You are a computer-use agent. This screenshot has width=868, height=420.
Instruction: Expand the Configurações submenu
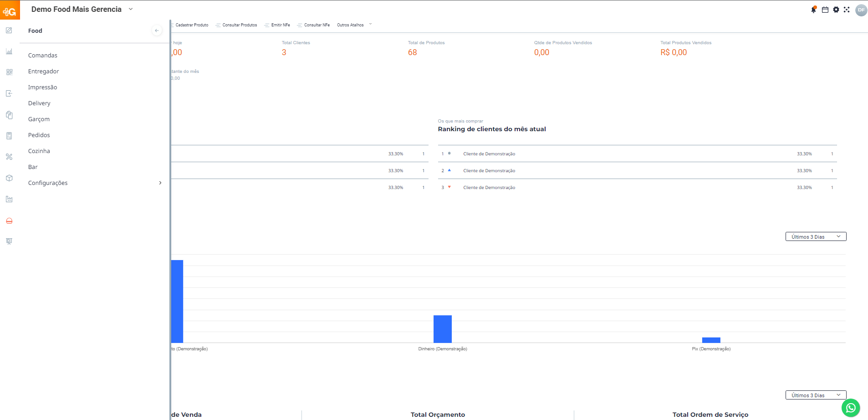click(x=160, y=183)
